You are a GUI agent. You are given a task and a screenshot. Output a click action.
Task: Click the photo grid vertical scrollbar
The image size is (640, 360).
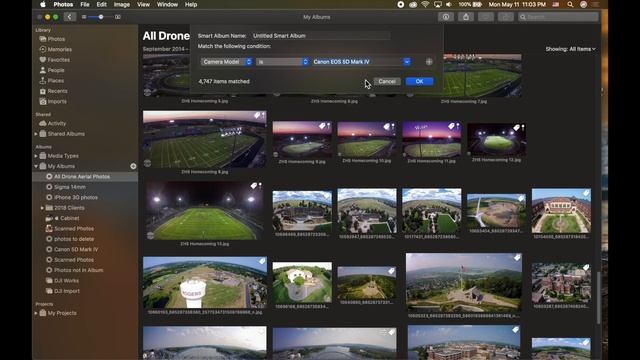click(599, 297)
